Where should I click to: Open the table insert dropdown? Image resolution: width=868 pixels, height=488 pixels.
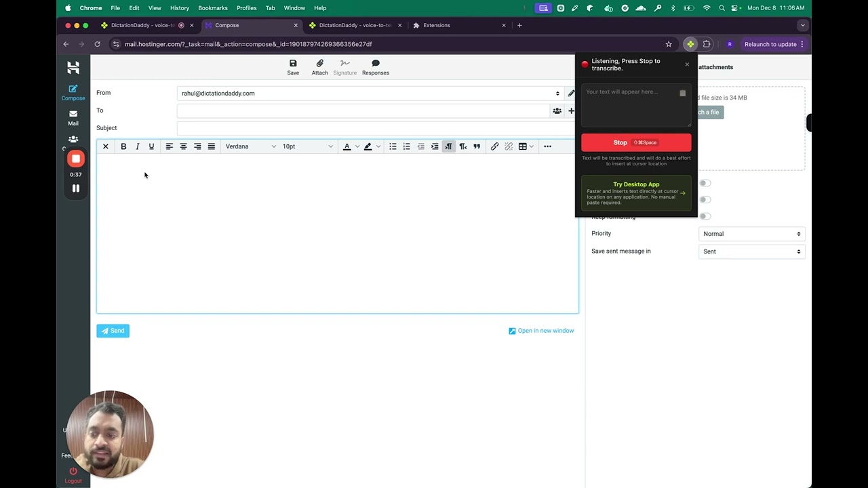[526, 146]
